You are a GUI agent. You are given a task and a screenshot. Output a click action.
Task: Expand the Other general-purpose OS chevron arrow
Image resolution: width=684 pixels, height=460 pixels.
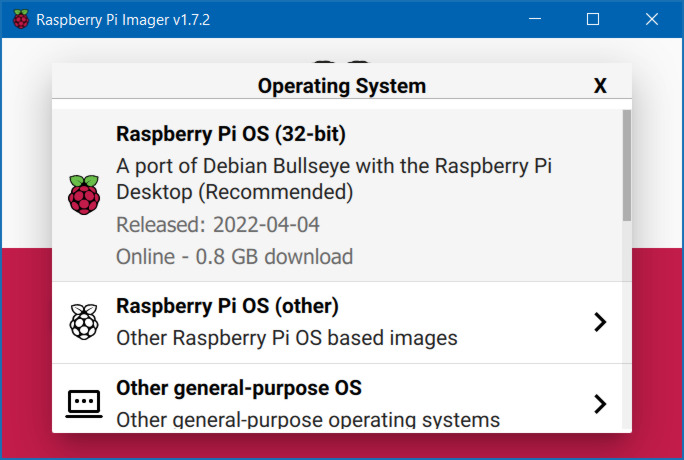599,403
